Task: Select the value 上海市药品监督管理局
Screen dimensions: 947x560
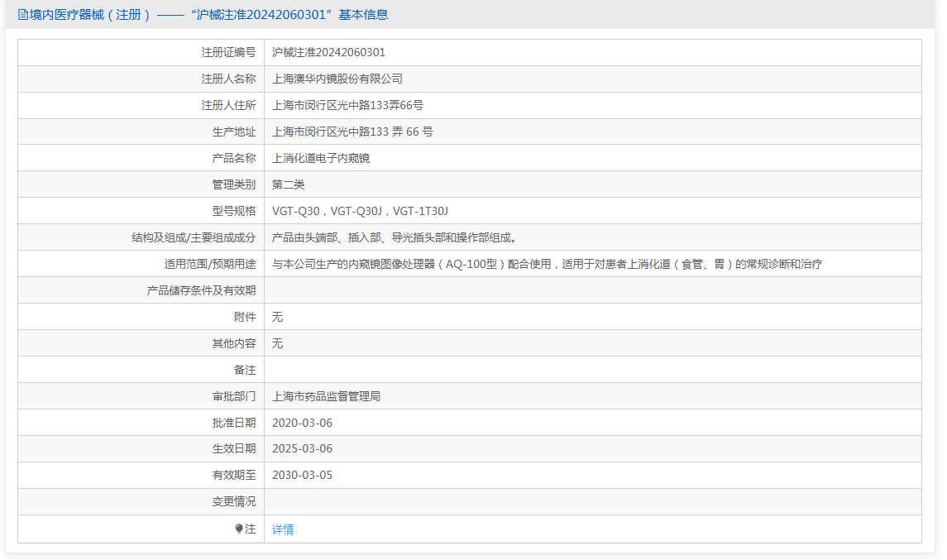Action: pos(326,396)
